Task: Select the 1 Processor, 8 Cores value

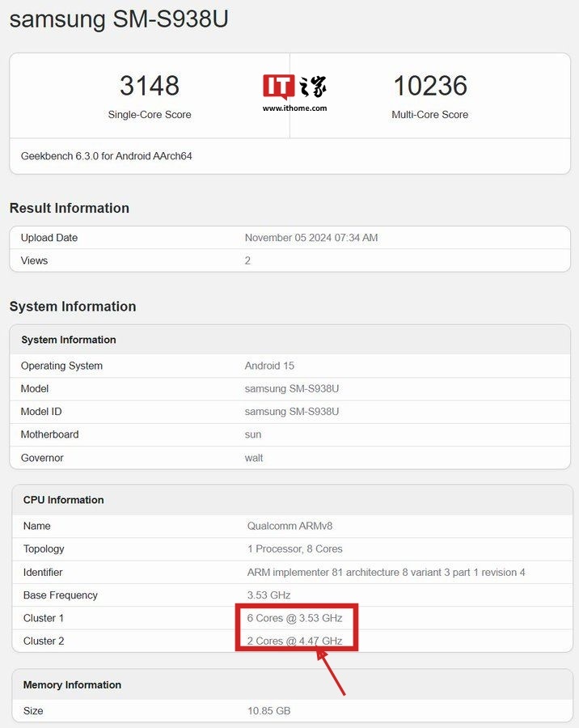Action: pyautogui.click(x=295, y=548)
